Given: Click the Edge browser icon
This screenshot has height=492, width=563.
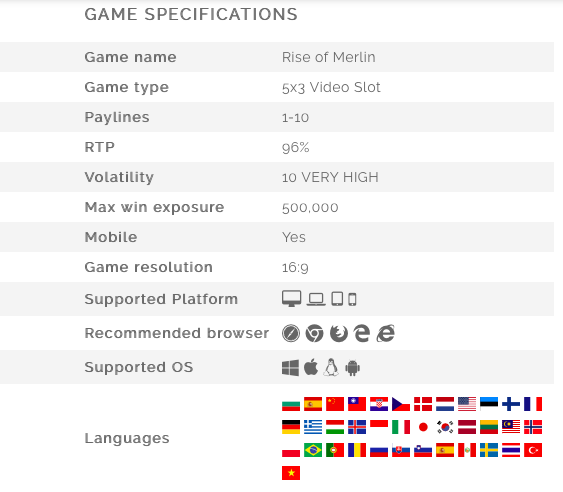Looking at the screenshot, I should coord(362,333).
